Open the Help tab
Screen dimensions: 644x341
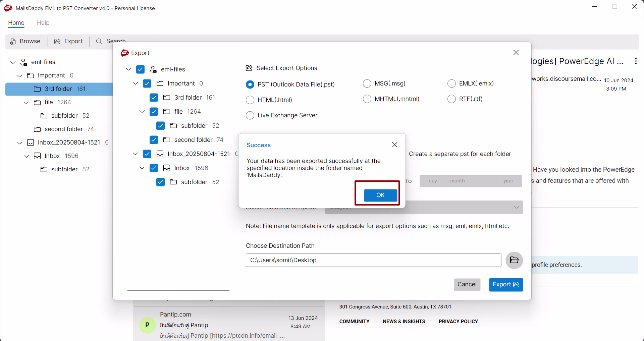(x=43, y=23)
